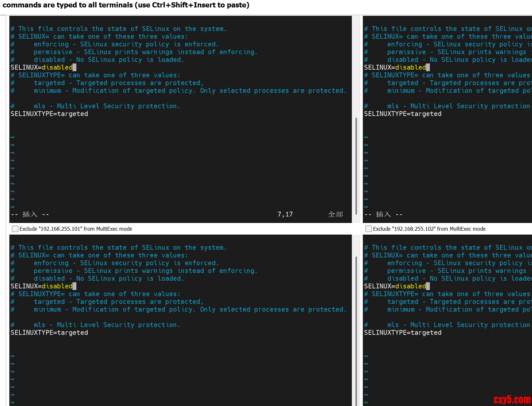This screenshot has width=532, height=406.
Task: Place cursor on SELINUX=disabled in bottom-right terminal
Action: coord(395,286)
